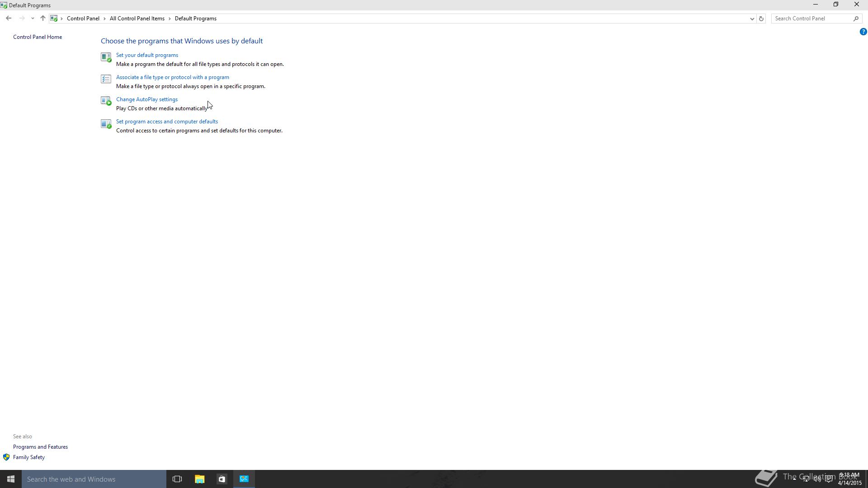868x488 pixels.
Task: Click text 'Play CDs or other media automatically'
Action: [162, 108]
